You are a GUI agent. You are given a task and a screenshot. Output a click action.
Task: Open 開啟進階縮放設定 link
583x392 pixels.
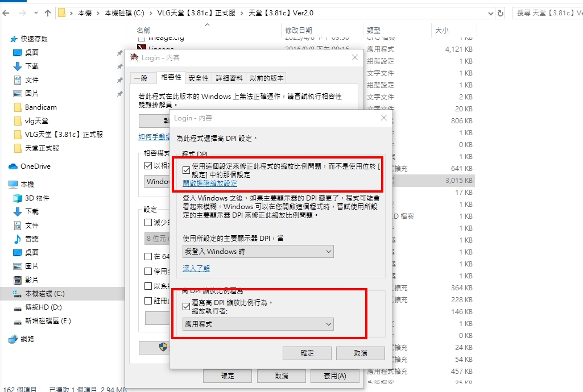coord(210,184)
